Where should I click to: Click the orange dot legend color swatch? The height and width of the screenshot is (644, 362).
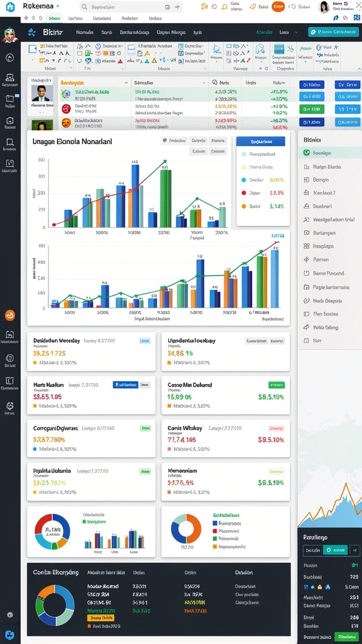tap(243, 206)
